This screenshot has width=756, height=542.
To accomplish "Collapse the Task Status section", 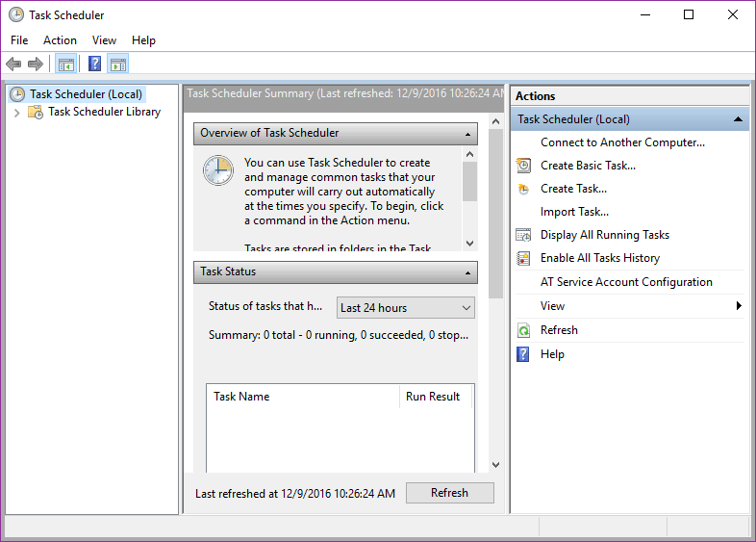I will (x=467, y=272).
